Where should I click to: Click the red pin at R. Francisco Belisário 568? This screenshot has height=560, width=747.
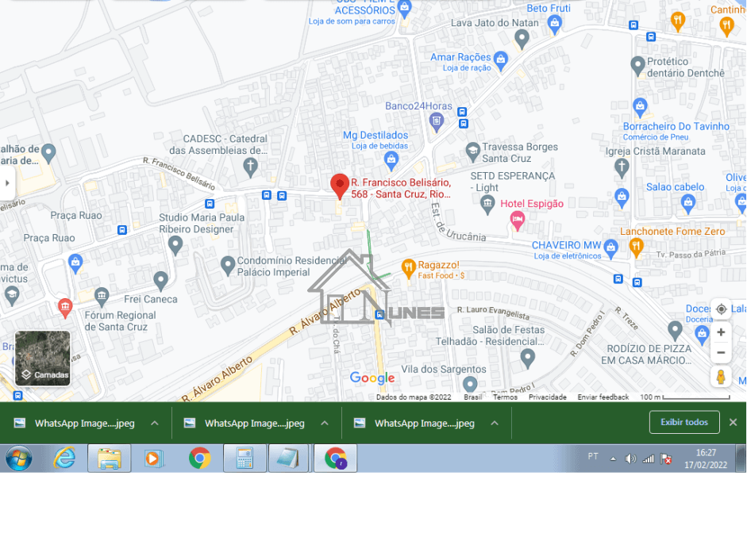340,186
